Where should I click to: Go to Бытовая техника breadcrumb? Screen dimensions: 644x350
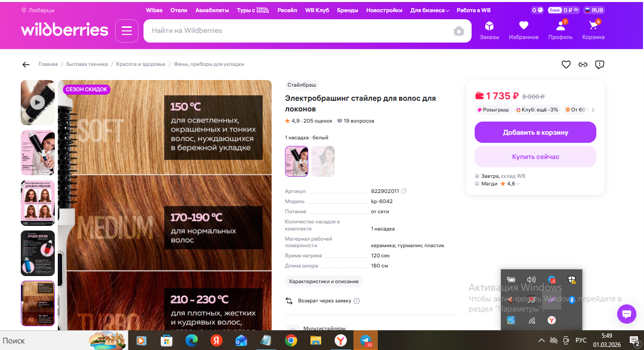tap(87, 64)
